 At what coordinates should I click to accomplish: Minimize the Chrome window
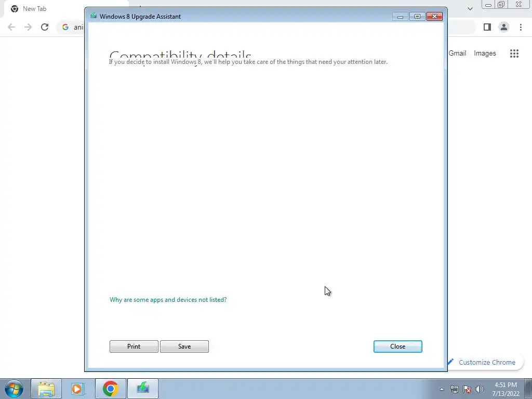pos(488,5)
